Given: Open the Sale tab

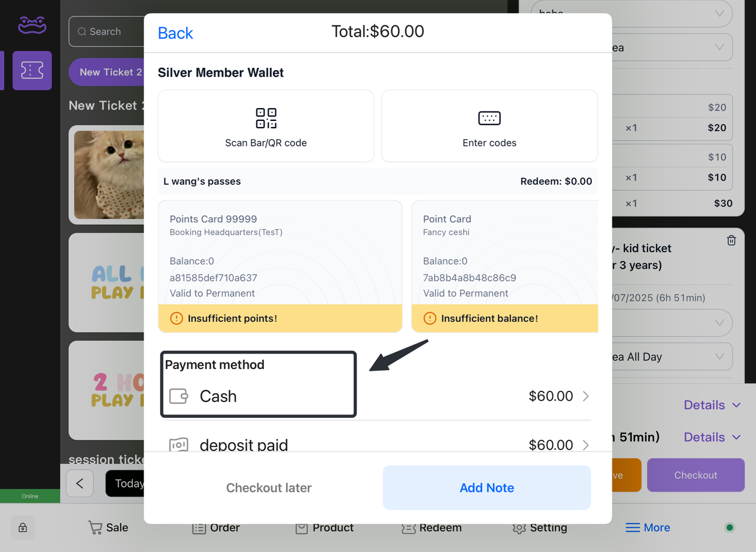Looking at the screenshot, I should point(108,528).
